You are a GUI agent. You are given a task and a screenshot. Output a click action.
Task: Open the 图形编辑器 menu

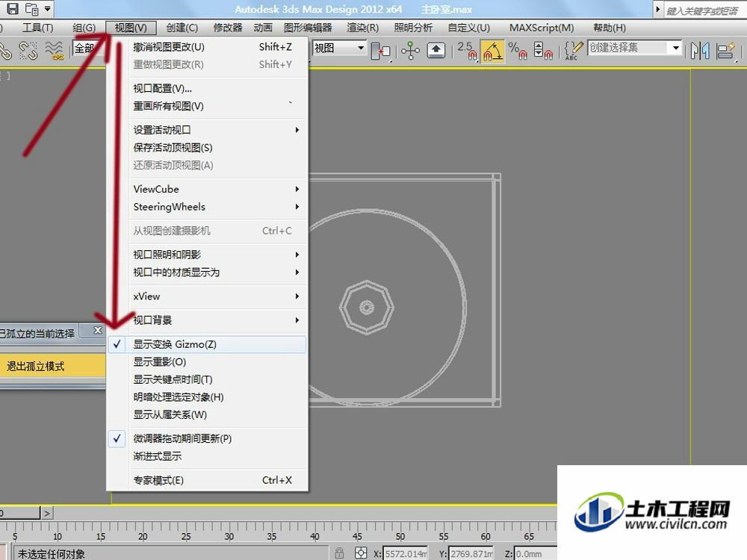click(x=308, y=28)
